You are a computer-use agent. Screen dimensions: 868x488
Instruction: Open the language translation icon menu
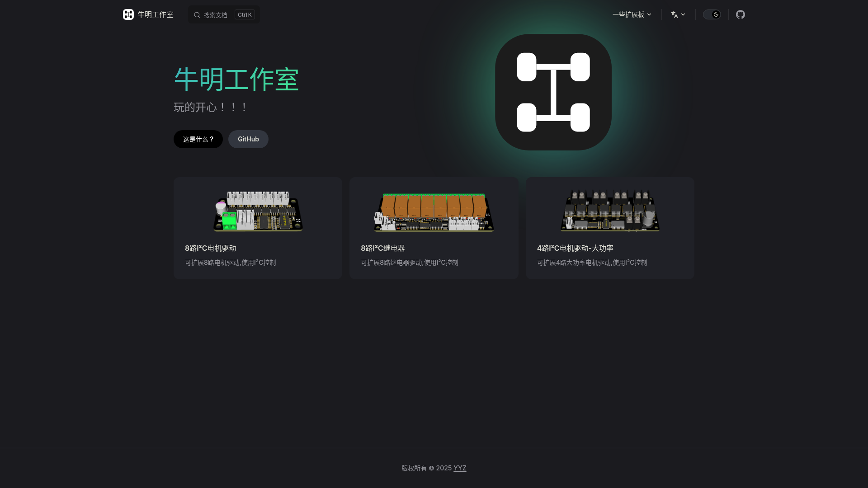click(678, 14)
